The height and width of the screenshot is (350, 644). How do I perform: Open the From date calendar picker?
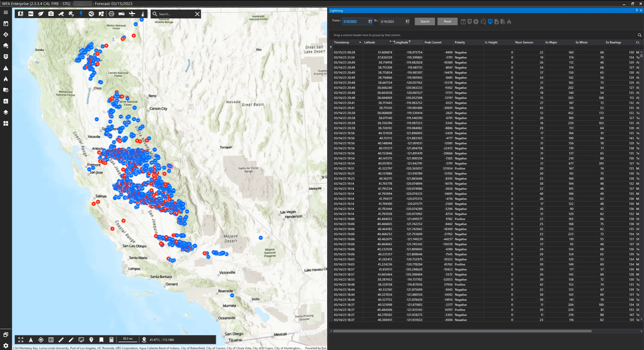(370, 22)
